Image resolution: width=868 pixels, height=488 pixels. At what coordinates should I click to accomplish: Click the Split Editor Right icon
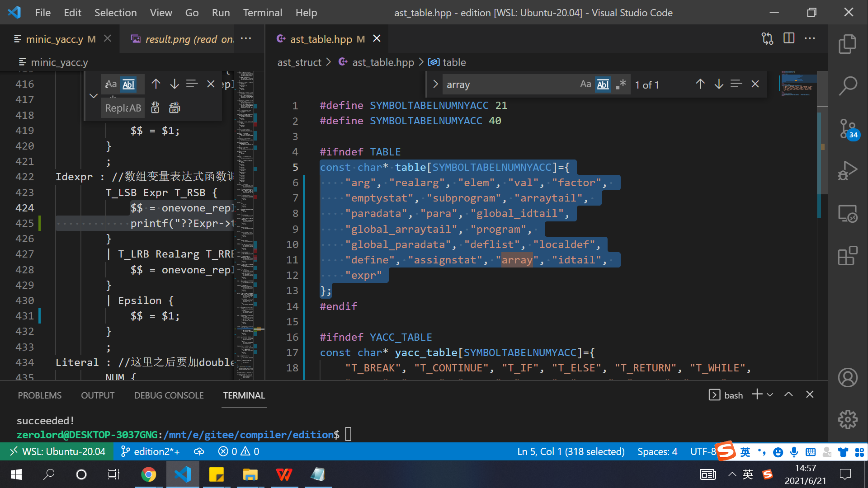tap(789, 38)
